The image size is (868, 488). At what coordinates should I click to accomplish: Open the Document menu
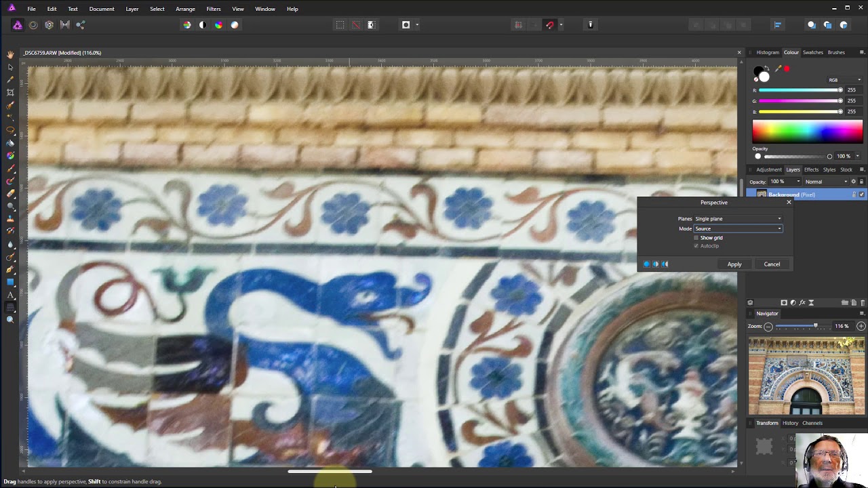click(102, 9)
